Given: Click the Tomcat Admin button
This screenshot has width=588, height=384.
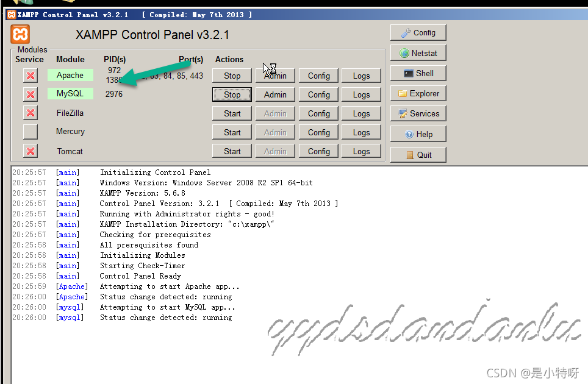Looking at the screenshot, I should point(275,151).
